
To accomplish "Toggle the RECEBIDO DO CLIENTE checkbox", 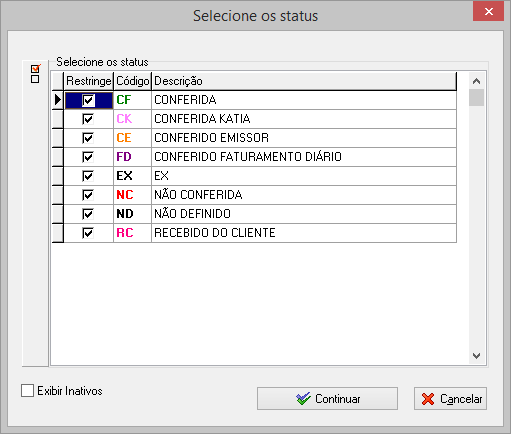I will pyautogui.click(x=88, y=233).
